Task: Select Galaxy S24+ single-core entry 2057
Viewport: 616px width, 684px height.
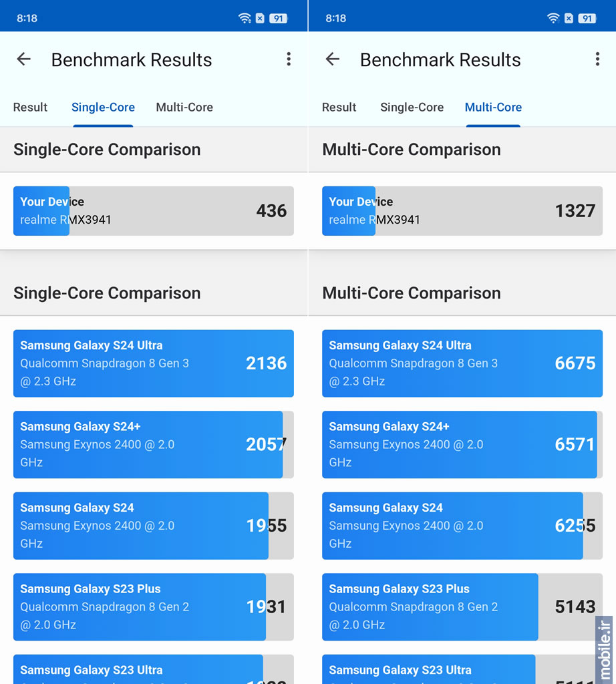Action: [x=154, y=444]
